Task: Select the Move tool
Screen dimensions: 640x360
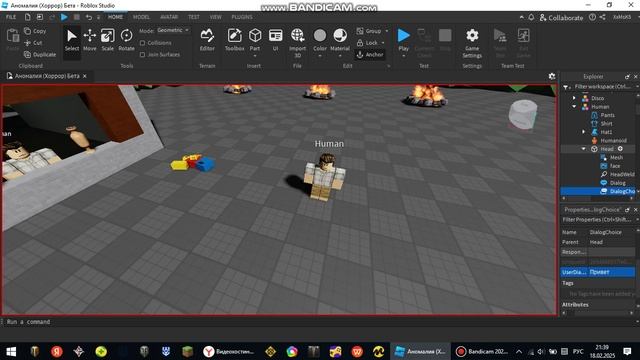Action: pos(89,40)
